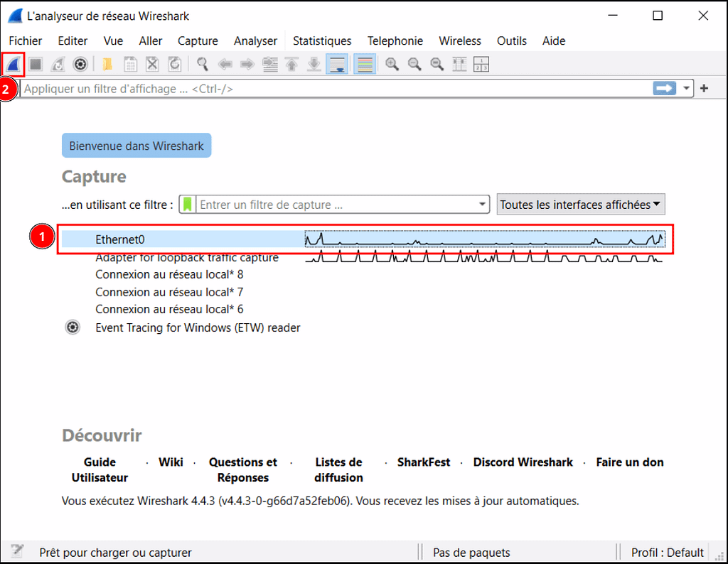The width and height of the screenshot is (728, 564).
Task: Expand the display filter history dropdown
Action: (x=686, y=88)
